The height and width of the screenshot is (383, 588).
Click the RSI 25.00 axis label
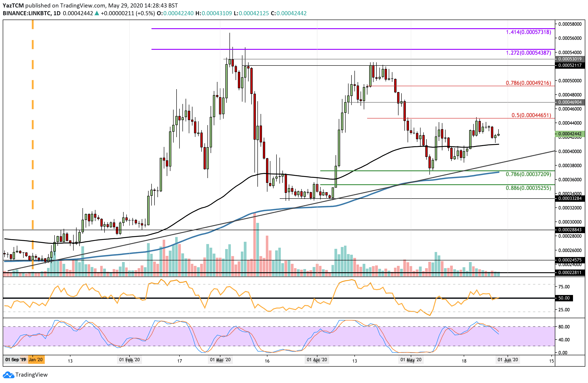(564, 310)
